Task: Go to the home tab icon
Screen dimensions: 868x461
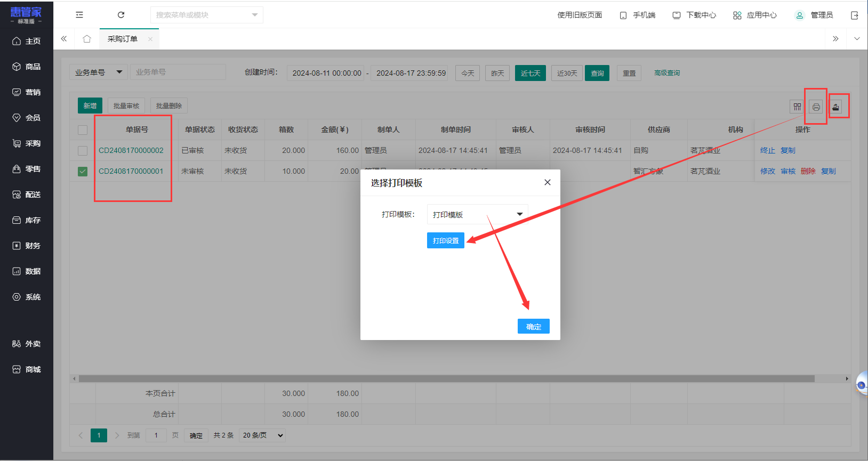Action: click(87, 39)
